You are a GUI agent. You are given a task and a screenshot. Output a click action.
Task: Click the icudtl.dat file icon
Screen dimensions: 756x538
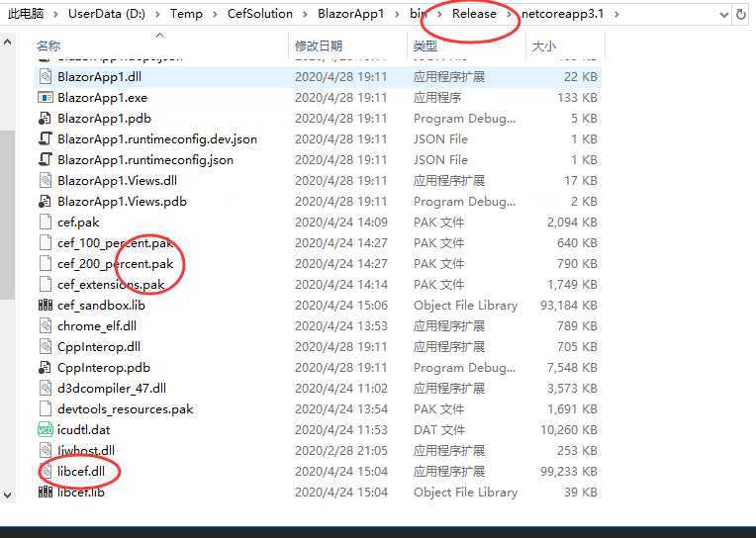[x=46, y=429]
